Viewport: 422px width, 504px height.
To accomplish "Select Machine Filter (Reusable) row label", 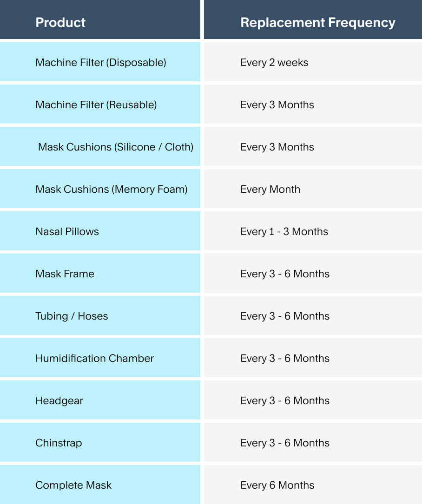I will (x=96, y=105).
